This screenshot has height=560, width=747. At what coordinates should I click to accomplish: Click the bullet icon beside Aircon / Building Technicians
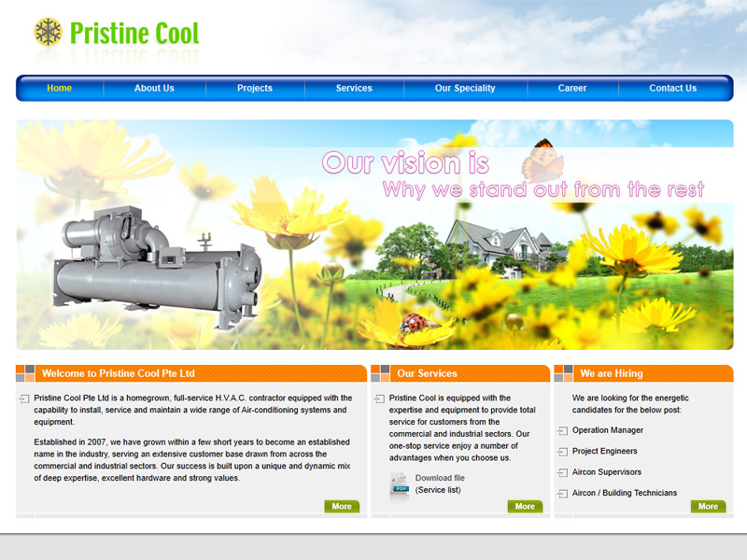(x=563, y=494)
